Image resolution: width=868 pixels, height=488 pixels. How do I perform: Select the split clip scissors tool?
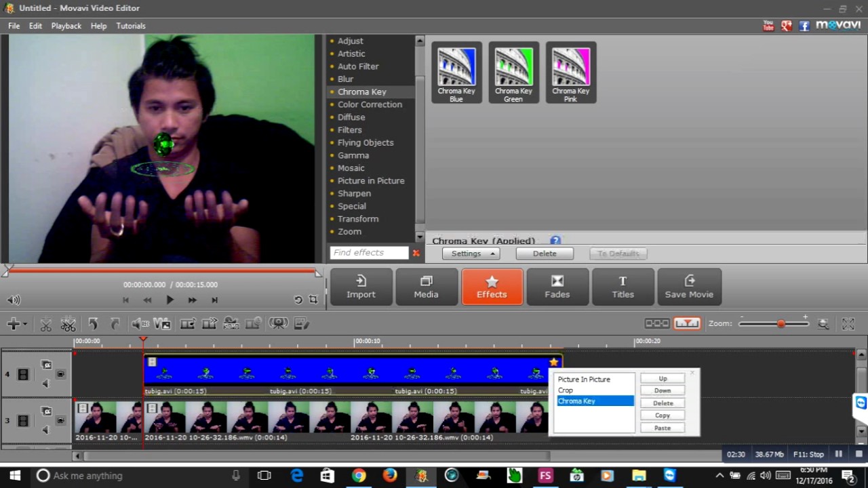pos(45,324)
